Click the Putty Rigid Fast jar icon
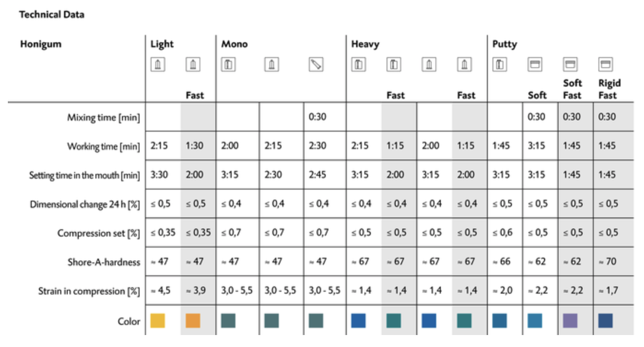Image resolution: width=644 pixels, height=347 pixels. (605, 65)
